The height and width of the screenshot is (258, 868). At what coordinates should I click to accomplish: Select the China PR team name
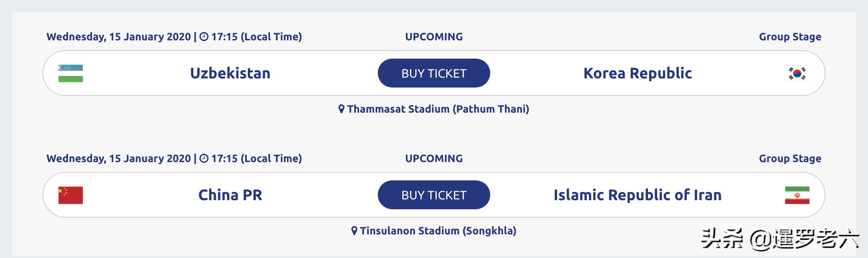click(230, 195)
